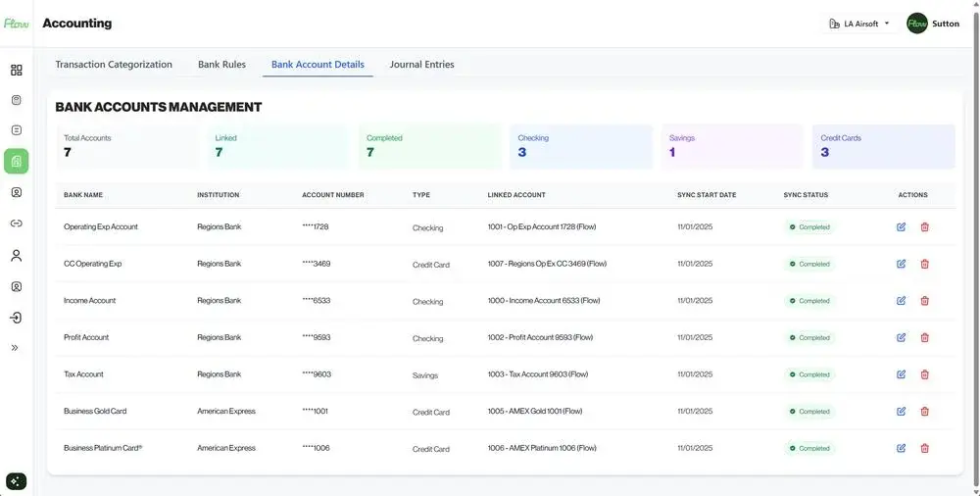Click Completed status badge for Tax Account

coord(809,374)
